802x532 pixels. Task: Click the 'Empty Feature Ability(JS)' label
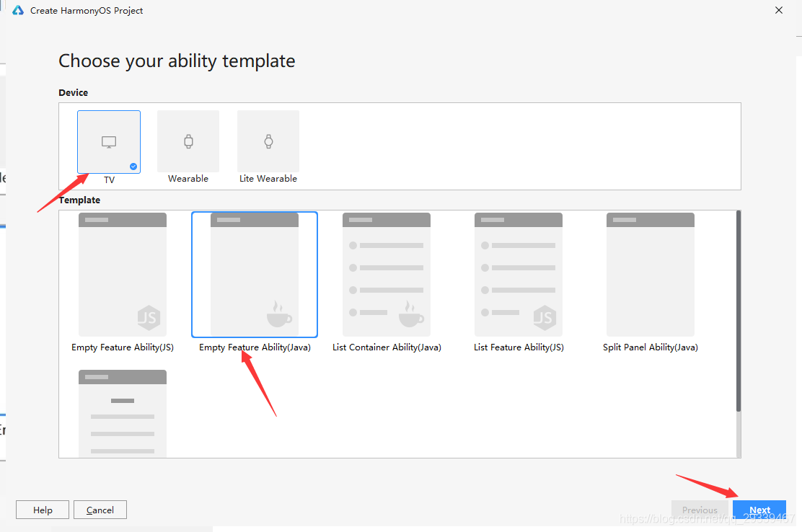coord(123,347)
